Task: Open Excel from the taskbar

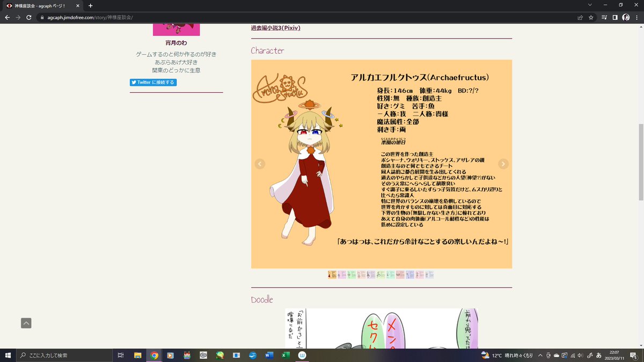Action: [286, 355]
